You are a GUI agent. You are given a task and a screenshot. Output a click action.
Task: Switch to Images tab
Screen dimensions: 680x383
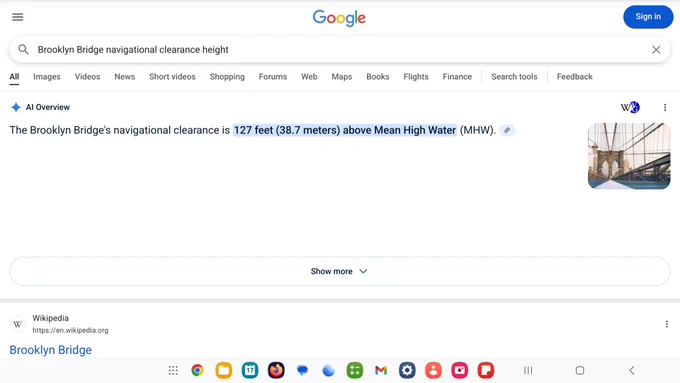pyautogui.click(x=47, y=77)
